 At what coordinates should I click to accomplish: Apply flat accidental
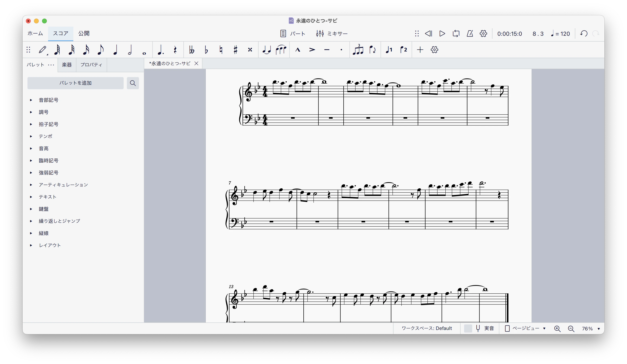[x=206, y=50]
